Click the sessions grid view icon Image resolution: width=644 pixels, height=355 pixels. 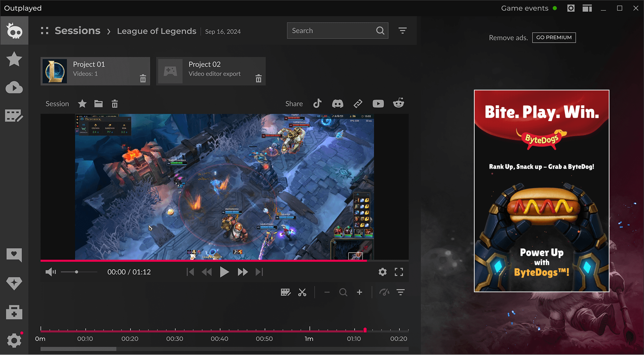click(x=45, y=31)
